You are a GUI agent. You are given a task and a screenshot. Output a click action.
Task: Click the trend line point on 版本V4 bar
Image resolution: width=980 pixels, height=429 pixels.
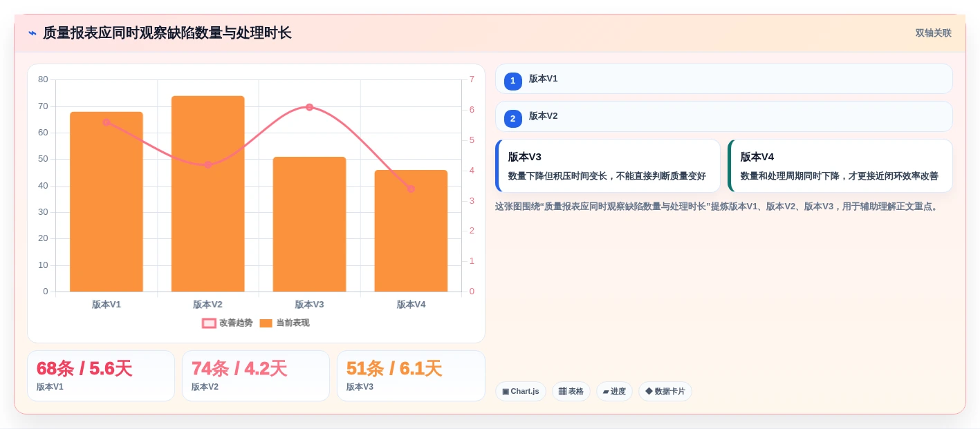tap(411, 189)
